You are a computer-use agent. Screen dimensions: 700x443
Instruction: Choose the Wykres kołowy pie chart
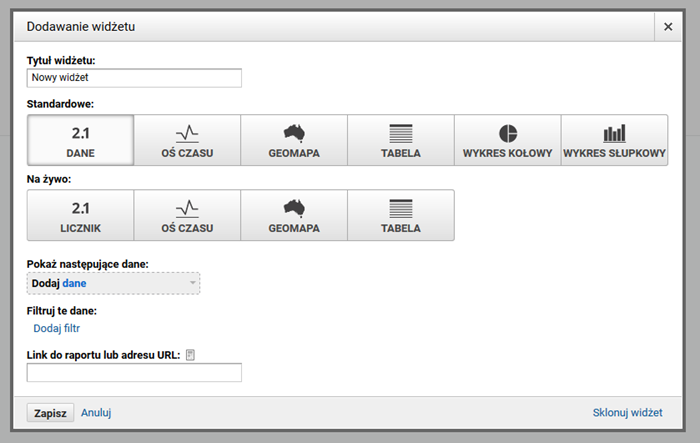[x=507, y=140]
